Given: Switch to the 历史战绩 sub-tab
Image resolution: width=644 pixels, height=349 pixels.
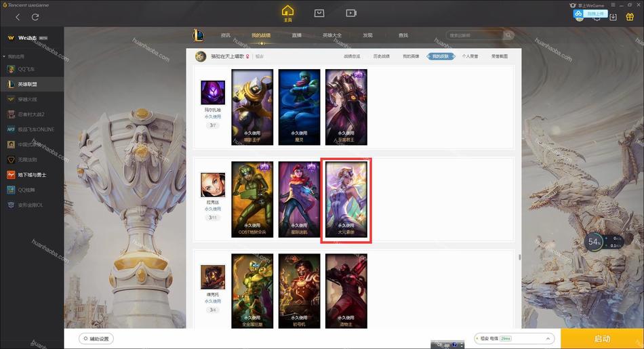Looking at the screenshot, I should 381,56.
